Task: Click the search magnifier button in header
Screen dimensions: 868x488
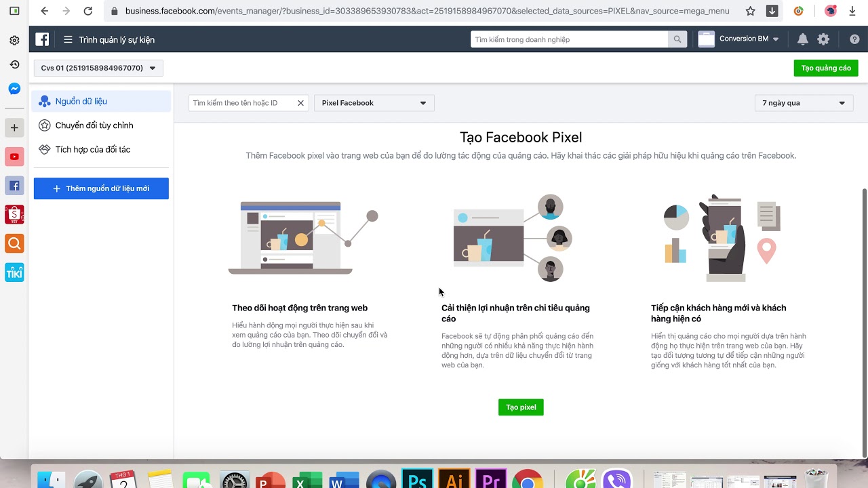Action: pyautogui.click(x=677, y=39)
